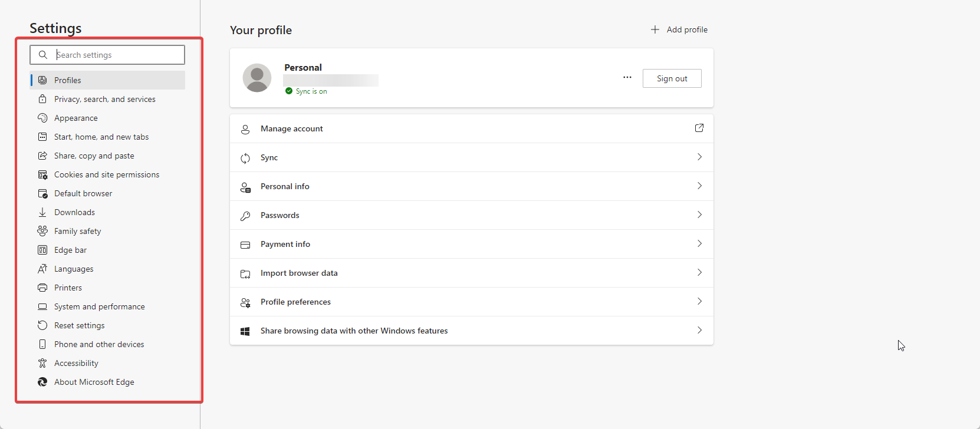
Task: Click the Default browser icon
Action: pos(42,193)
